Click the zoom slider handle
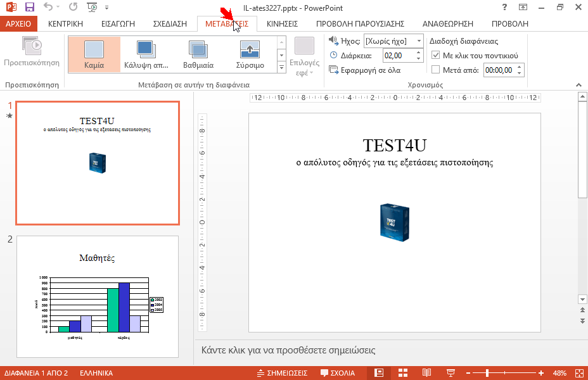 tap(487, 373)
